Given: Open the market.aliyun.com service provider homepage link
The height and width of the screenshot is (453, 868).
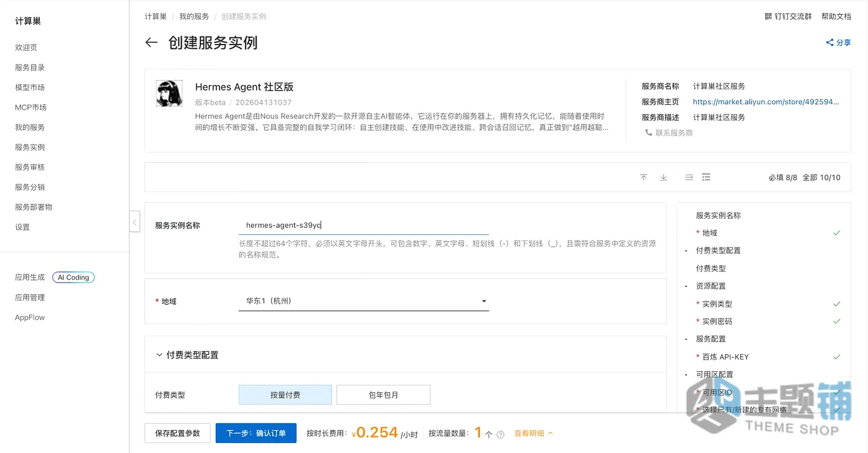Looking at the screenshot, I should 766,102.
